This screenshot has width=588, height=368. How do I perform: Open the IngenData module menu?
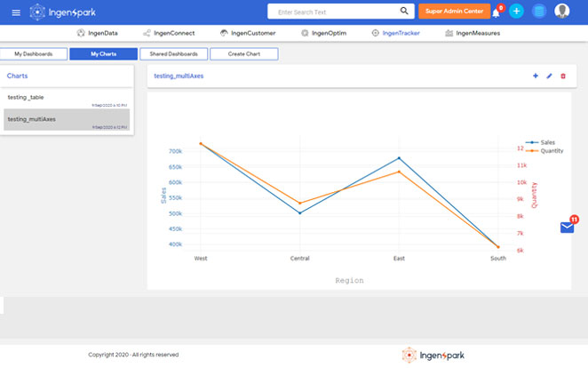[x=97, y=33]
